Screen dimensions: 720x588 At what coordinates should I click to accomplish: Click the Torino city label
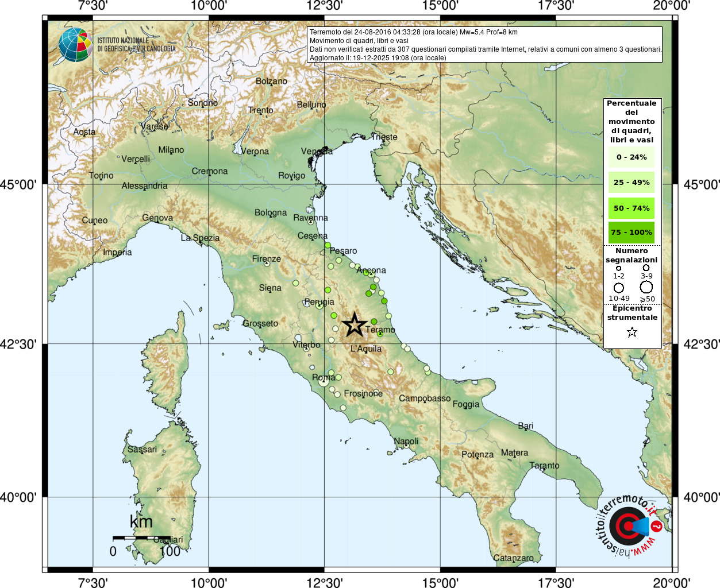101,175
